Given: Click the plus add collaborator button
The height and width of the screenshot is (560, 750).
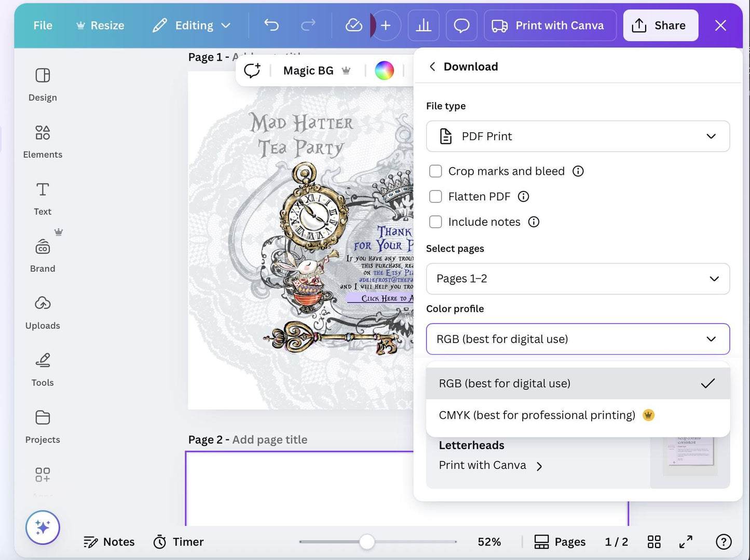Looking at the screenshot, I should [386, 25].
